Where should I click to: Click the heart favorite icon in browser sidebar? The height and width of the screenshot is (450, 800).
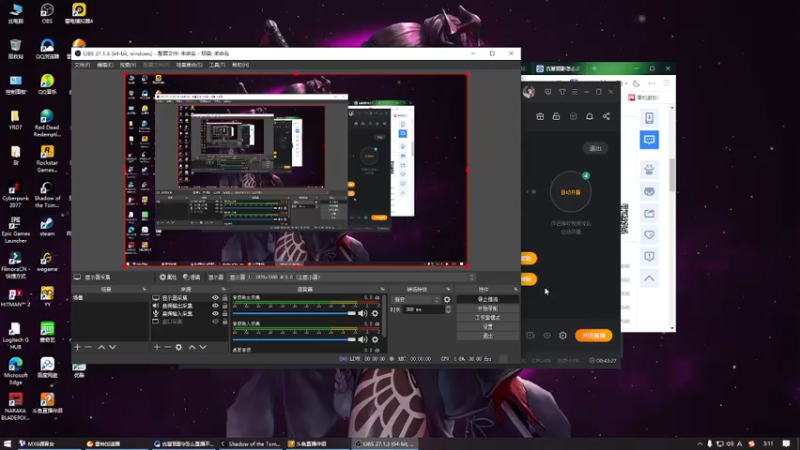coord(649,235)
